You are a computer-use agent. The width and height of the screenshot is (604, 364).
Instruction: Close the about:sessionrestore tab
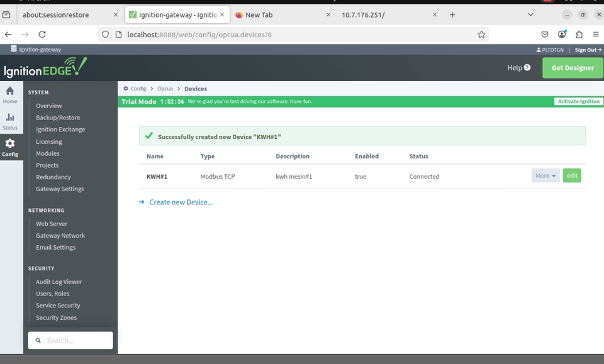tap(116, 14)
